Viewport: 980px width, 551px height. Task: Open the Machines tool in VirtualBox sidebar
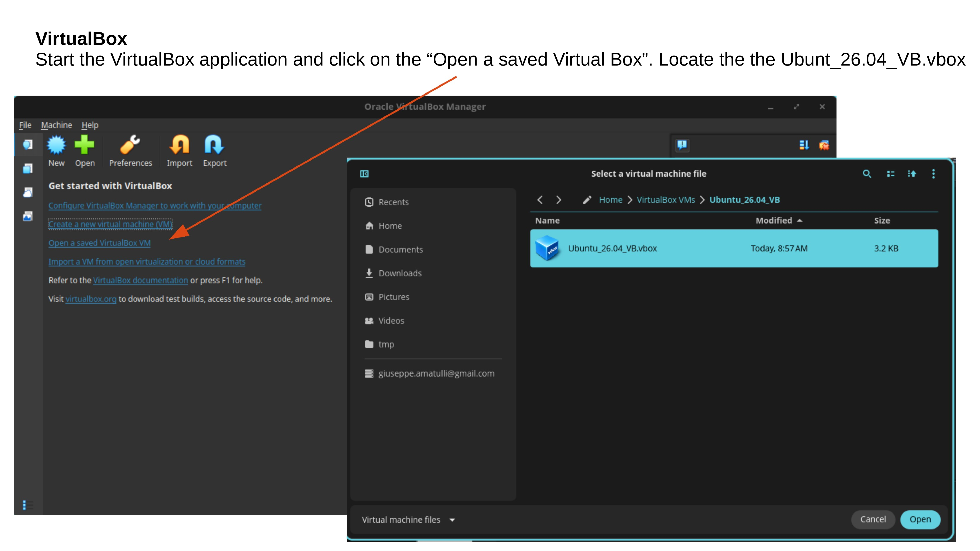(x=28, y=168)
